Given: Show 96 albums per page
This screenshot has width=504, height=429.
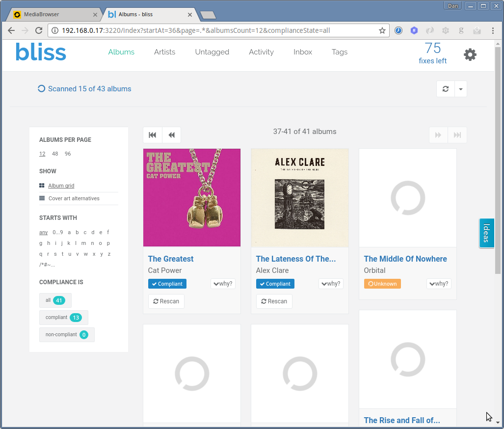Looking at the screenshot, I should pyautogui.click(x=68, y=154).
